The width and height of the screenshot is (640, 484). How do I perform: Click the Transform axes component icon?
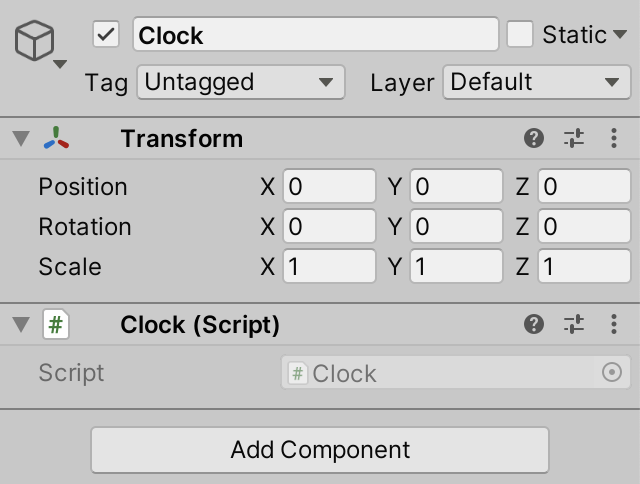pos(56,138)
